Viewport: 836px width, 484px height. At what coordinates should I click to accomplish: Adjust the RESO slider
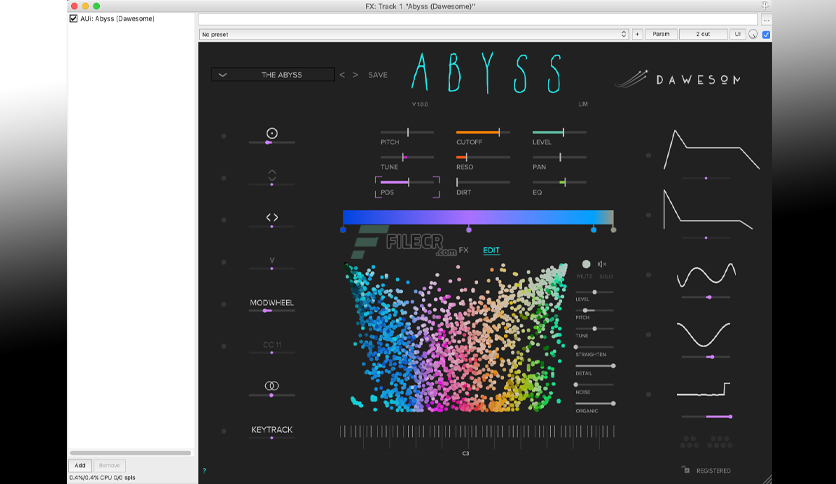point(483,157)
